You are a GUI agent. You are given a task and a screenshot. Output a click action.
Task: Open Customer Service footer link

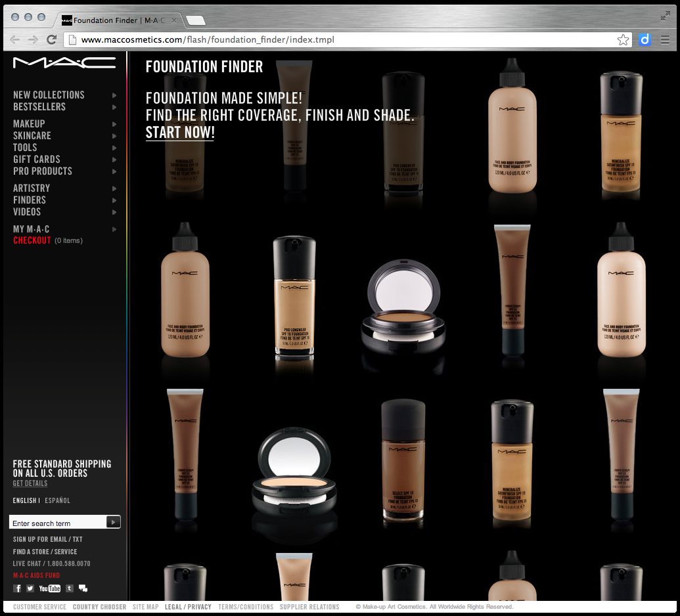(x=39, y=607)
